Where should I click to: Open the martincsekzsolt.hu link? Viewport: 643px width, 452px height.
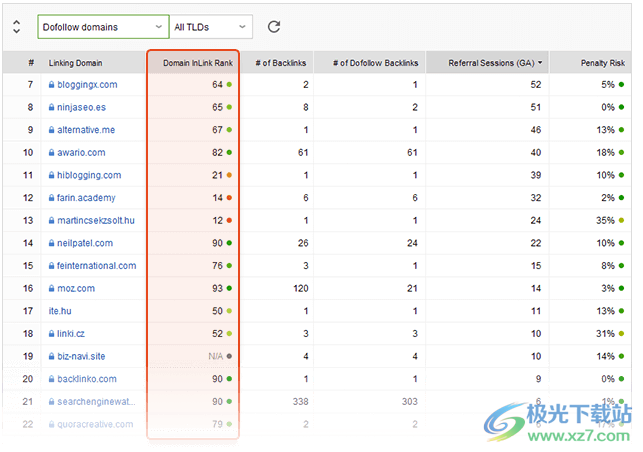pyautogui.click(x=96, y=220)
